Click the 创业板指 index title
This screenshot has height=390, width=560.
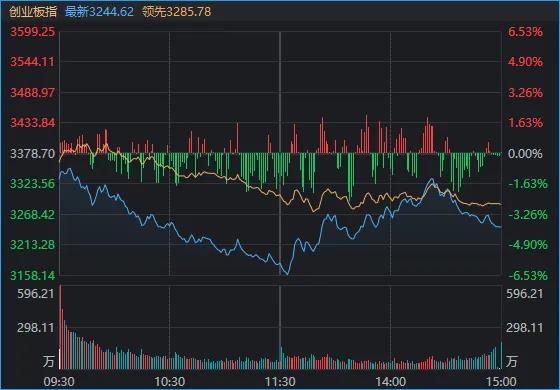tap(33, 12)
